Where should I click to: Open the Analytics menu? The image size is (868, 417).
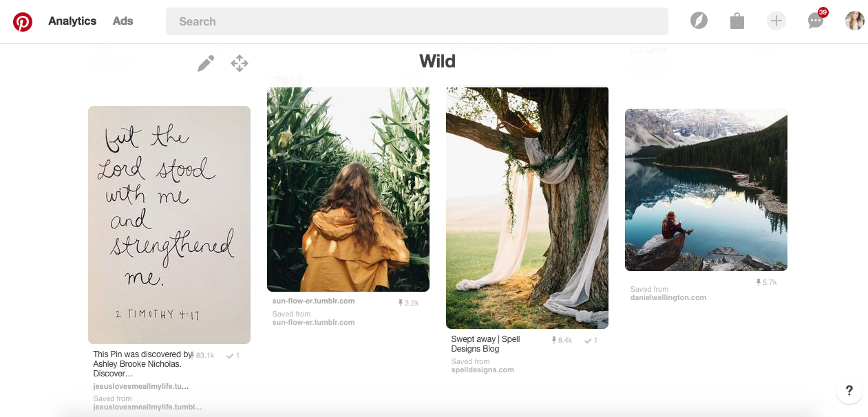(x=72, y=21)
